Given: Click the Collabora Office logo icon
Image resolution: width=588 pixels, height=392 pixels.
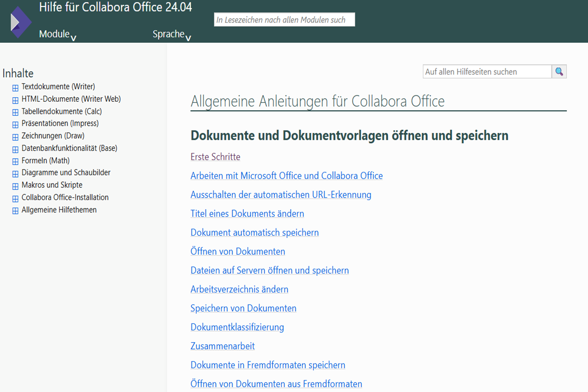Looking at the screenshot, I should pos(21,23).
